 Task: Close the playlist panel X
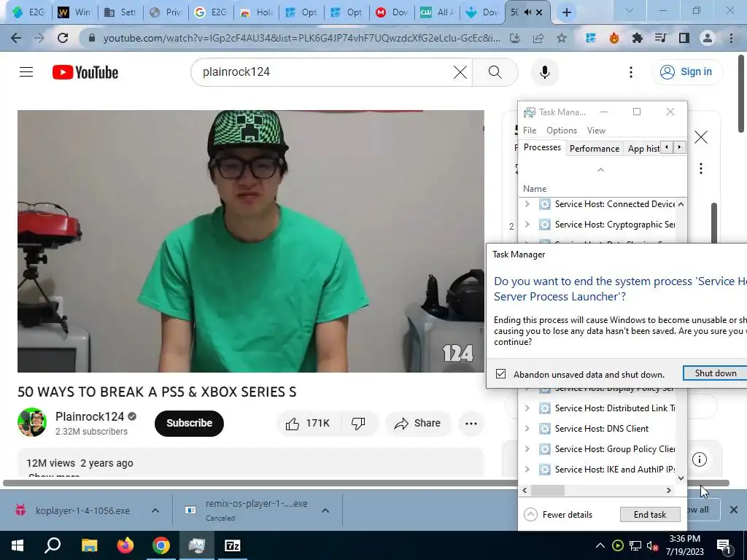701,138
